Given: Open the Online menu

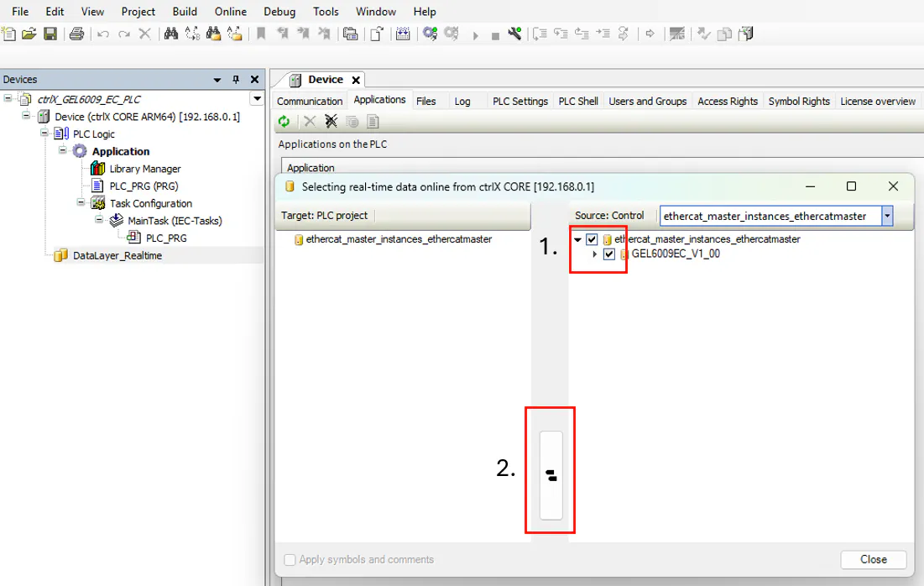Looking at the screenshot, I should [230, 12].
